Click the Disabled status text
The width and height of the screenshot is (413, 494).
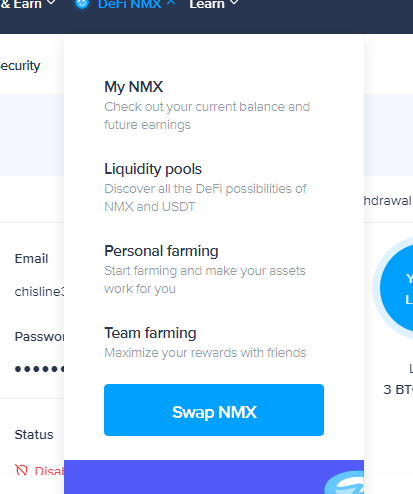click(x=49, y=471)
